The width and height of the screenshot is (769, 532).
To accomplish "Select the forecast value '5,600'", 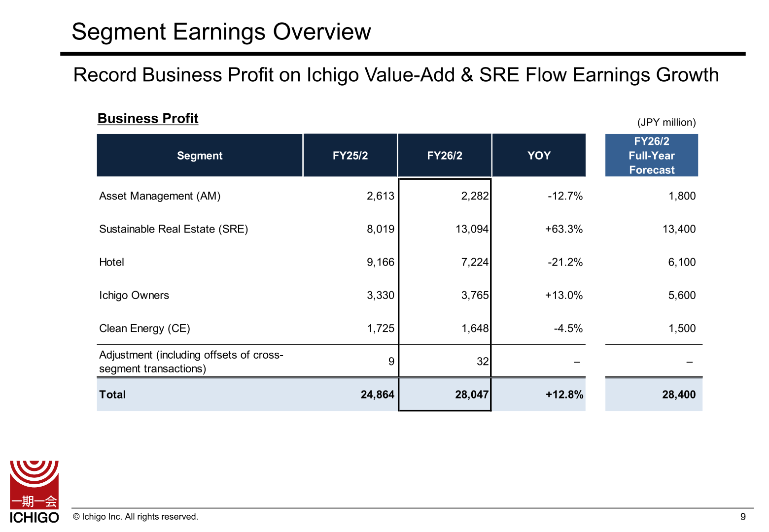I will pos(682,295).
